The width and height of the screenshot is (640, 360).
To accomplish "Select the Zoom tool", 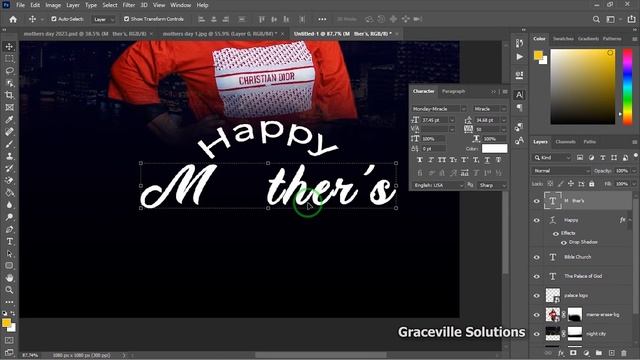I will pyautogui.click(x=9, y=290).
